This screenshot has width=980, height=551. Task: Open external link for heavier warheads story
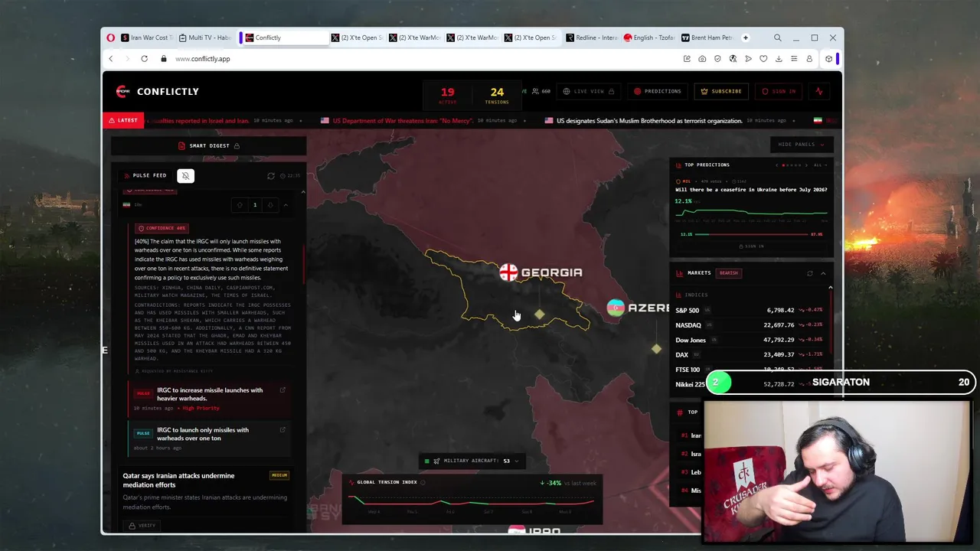point(283,390)
